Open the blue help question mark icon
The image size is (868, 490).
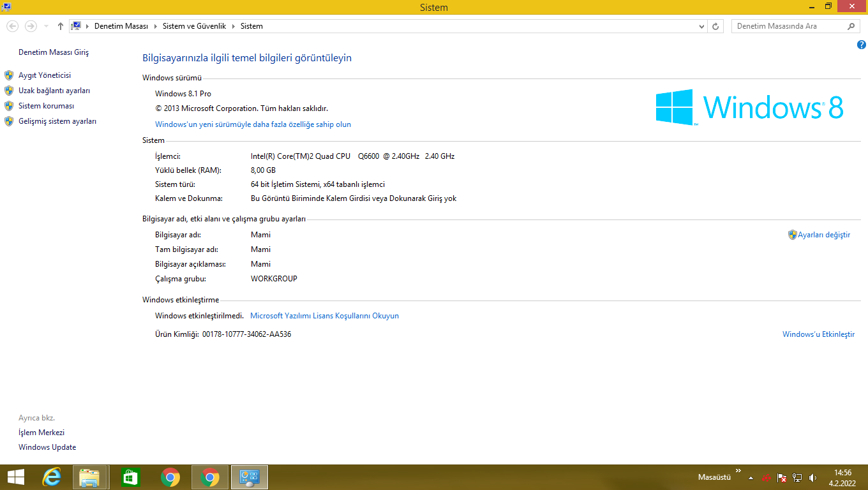(862, 45)
